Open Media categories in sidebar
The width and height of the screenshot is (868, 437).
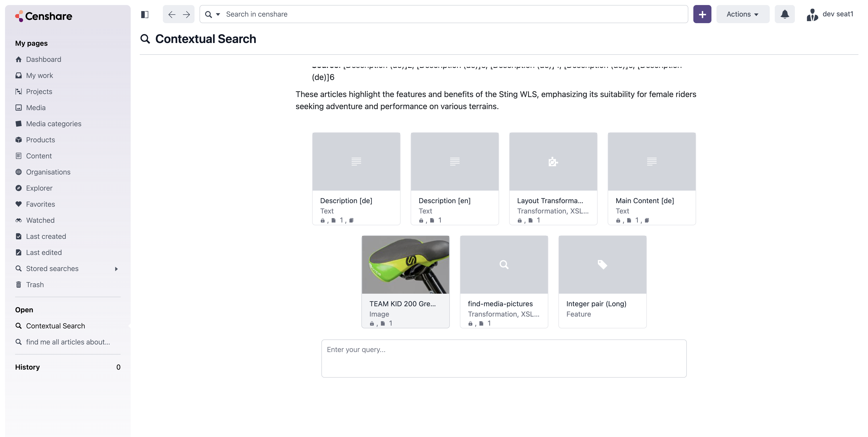pyautogui.click(x=54, y=124)
